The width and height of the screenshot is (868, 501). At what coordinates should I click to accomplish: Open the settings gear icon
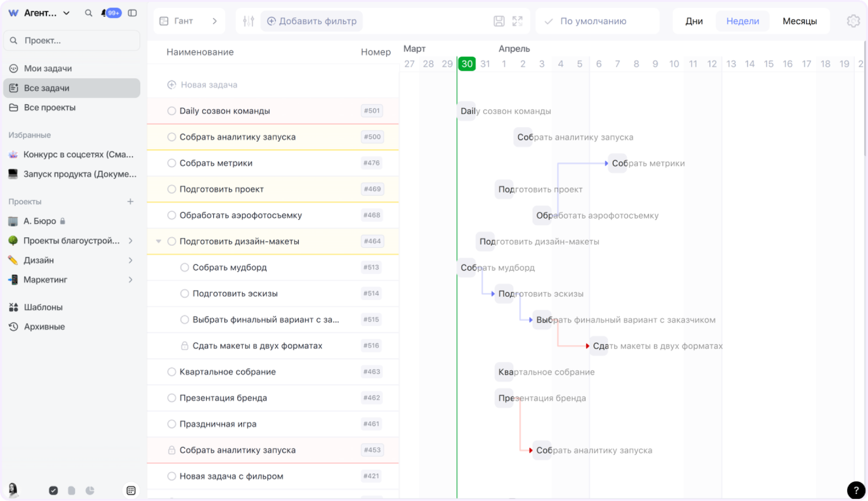pos(853,21)
